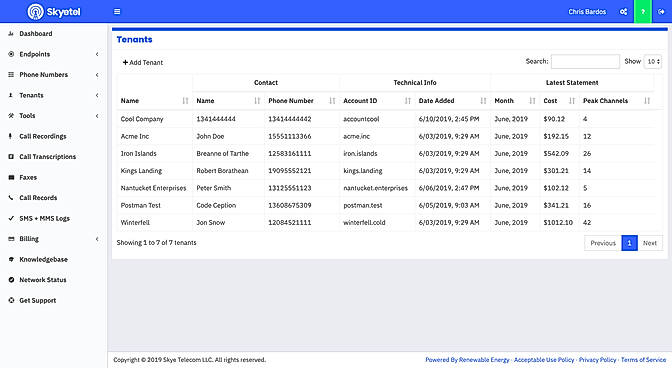Select the Postman Test tenant name
The width and height of the screenshot is (672, 368).
click(x=141, y=205)
